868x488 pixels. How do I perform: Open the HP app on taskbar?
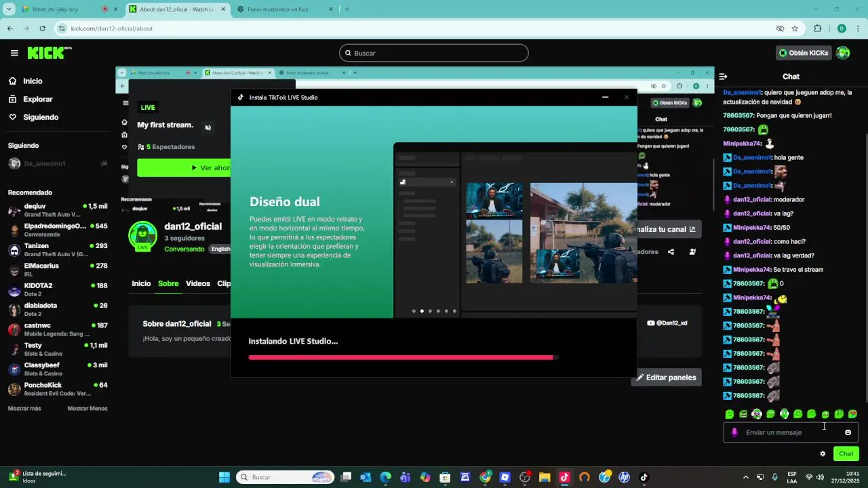click(x=624, y=477)
